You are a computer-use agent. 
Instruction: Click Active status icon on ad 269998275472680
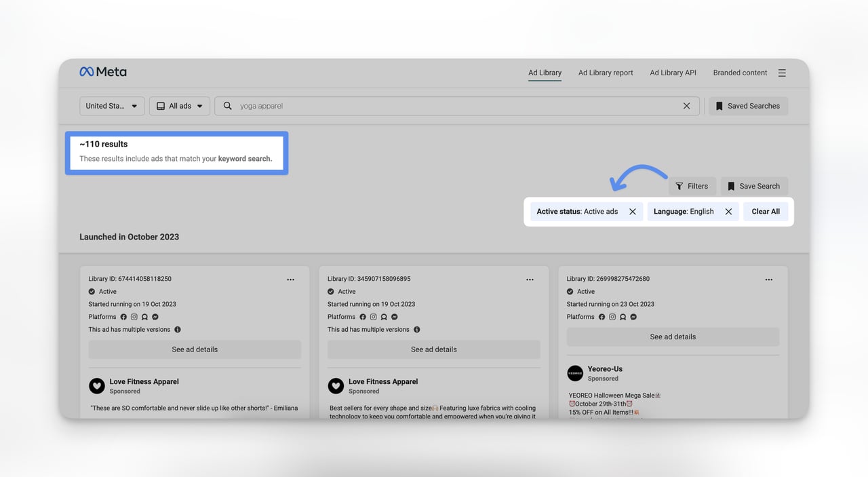[570, 292]
